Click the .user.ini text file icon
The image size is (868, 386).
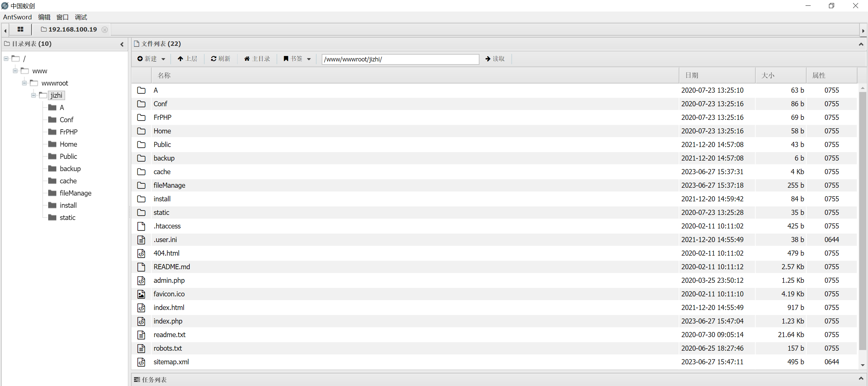(141, 240)
